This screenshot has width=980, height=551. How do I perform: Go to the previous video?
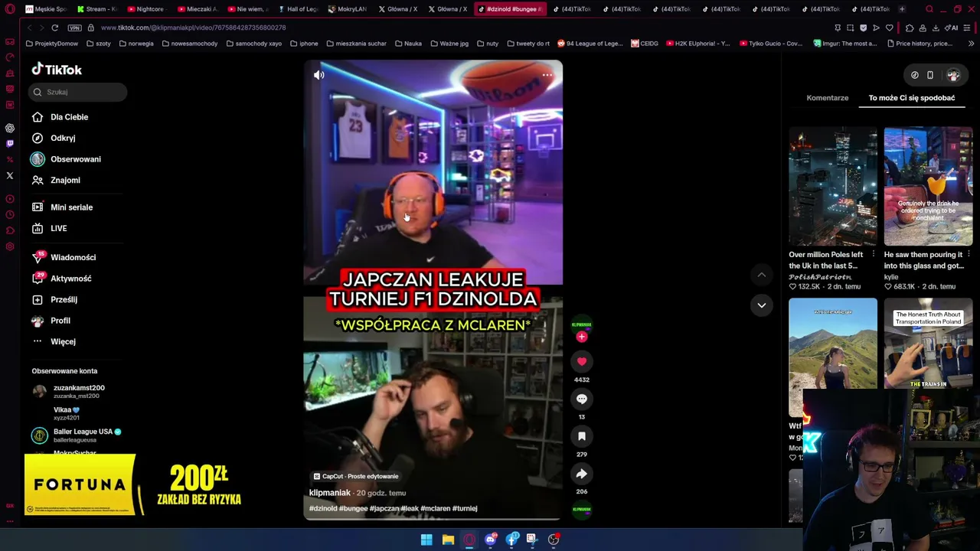(x=762, y=275)
